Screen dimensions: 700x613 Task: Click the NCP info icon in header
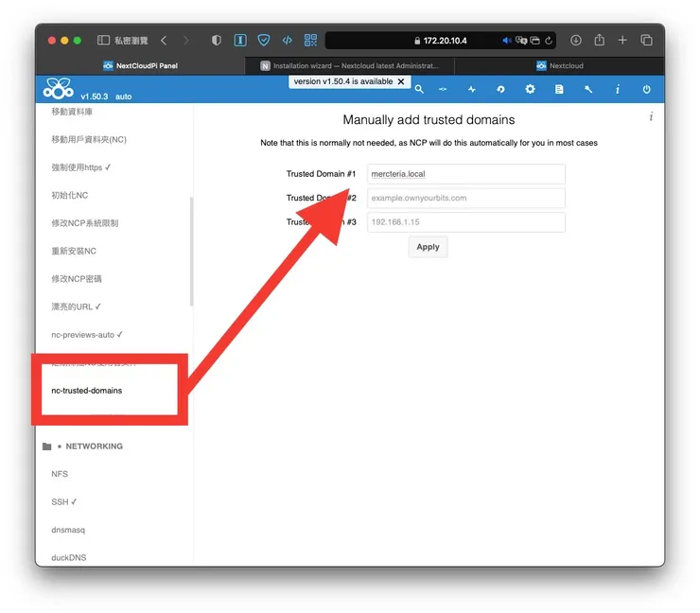618,89
